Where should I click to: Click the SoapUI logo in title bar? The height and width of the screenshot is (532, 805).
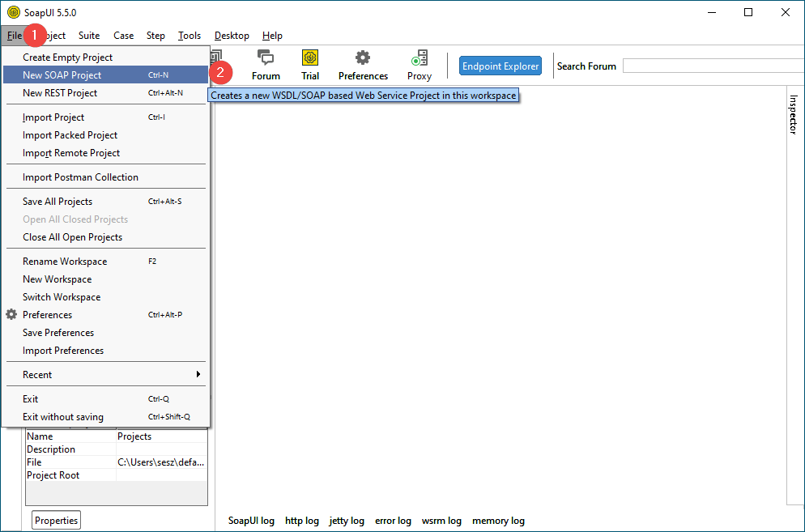pyautogui.click(x=14, y=12)
